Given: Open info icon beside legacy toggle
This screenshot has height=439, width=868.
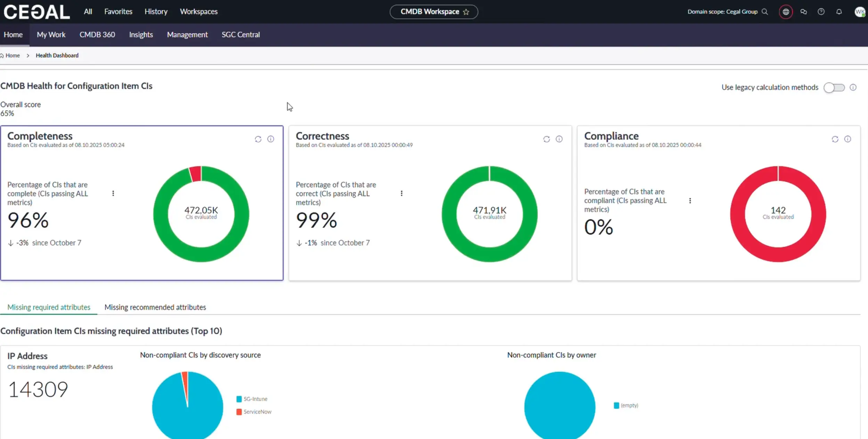Looking at the screenshot, I should tap(853, 87).
